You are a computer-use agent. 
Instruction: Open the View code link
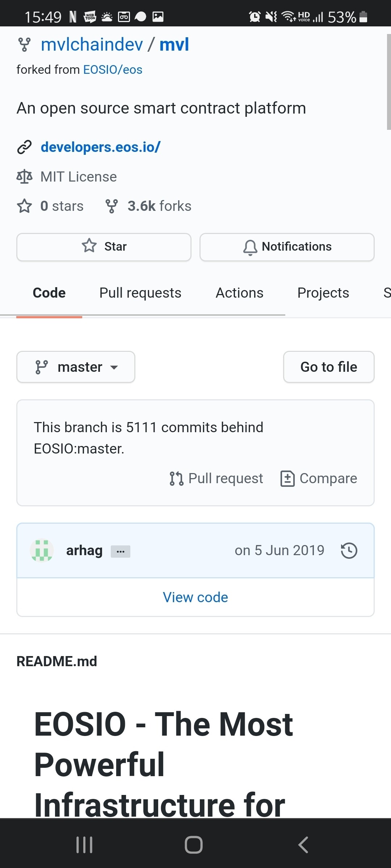(195, 597)
